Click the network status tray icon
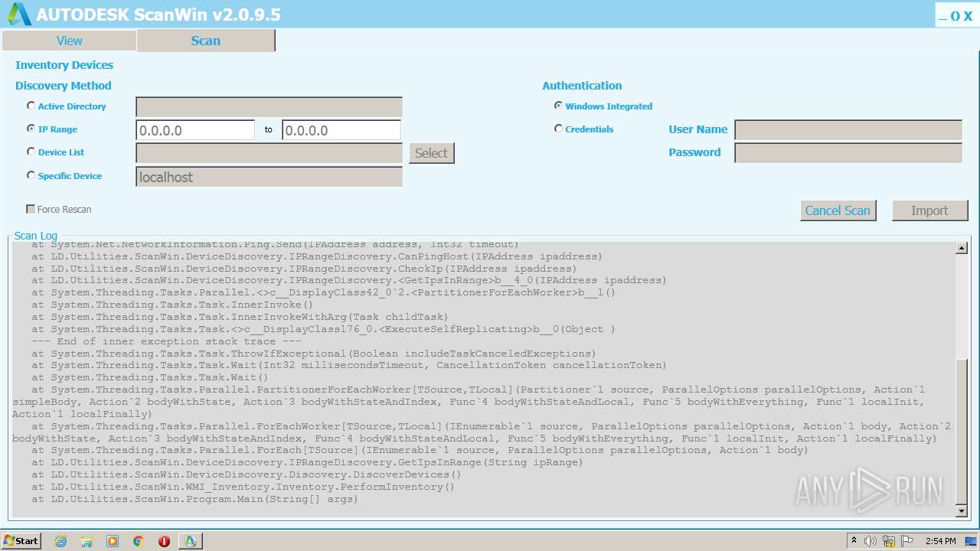 (x=889, y=541)
